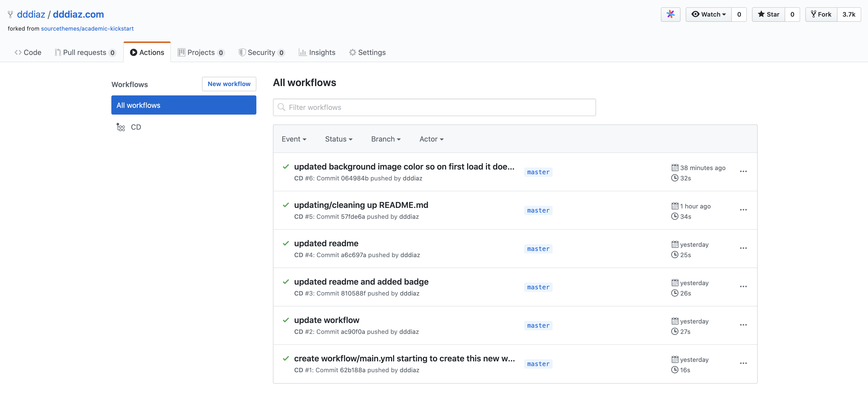Click the colorful asterisk extension icon
868x393 pixels.
670,14
